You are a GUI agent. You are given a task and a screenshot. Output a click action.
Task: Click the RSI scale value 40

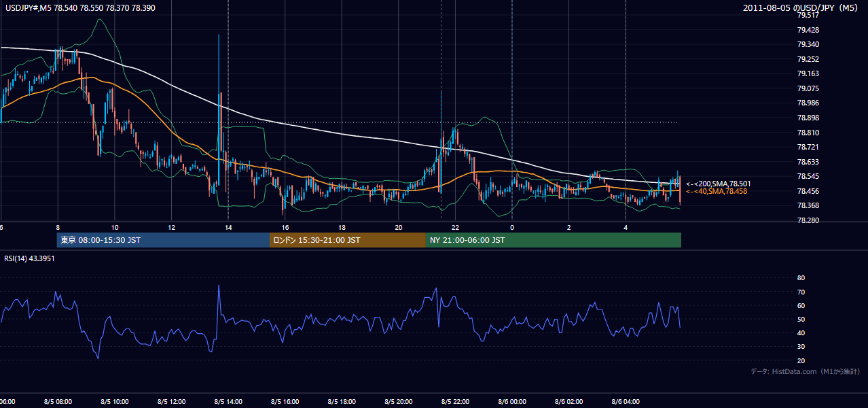point(801,333)
